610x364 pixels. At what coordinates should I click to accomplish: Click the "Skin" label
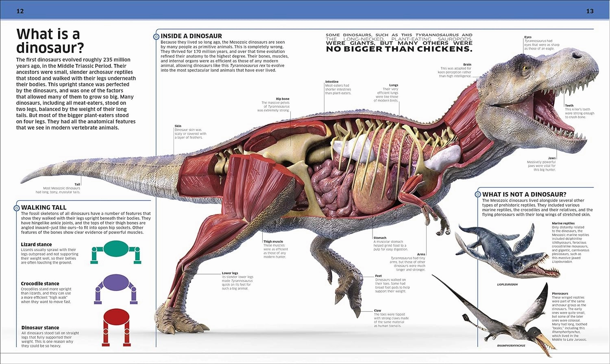point(178,126)
